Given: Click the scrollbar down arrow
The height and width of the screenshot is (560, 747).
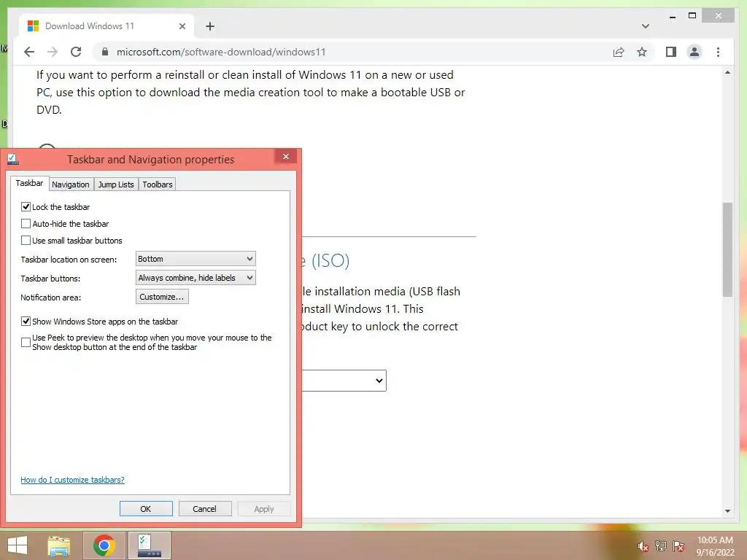Looking at the screenshot, I should pyautogui.click(x=727, y=511).
